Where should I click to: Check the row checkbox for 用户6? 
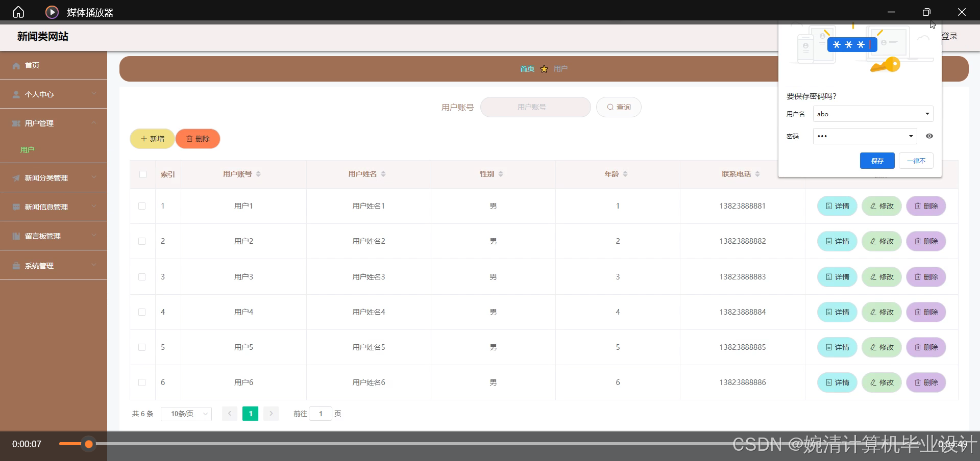click(x=142, y=382)
